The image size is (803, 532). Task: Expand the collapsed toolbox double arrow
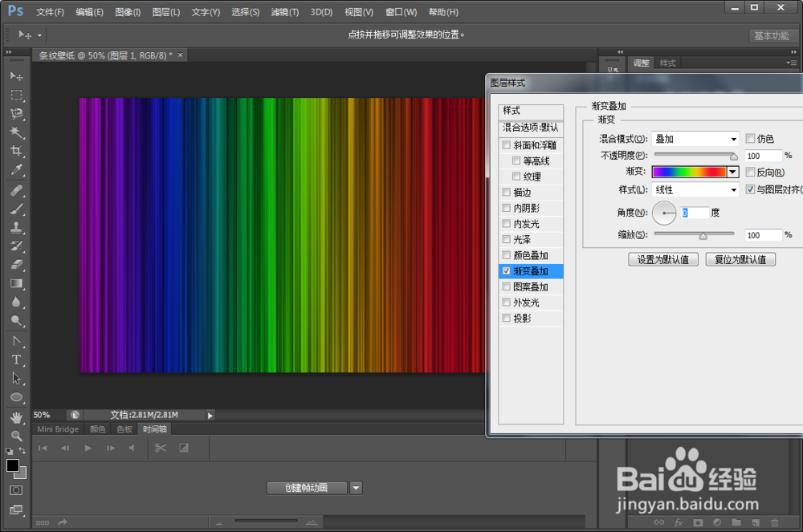[8, 52]
